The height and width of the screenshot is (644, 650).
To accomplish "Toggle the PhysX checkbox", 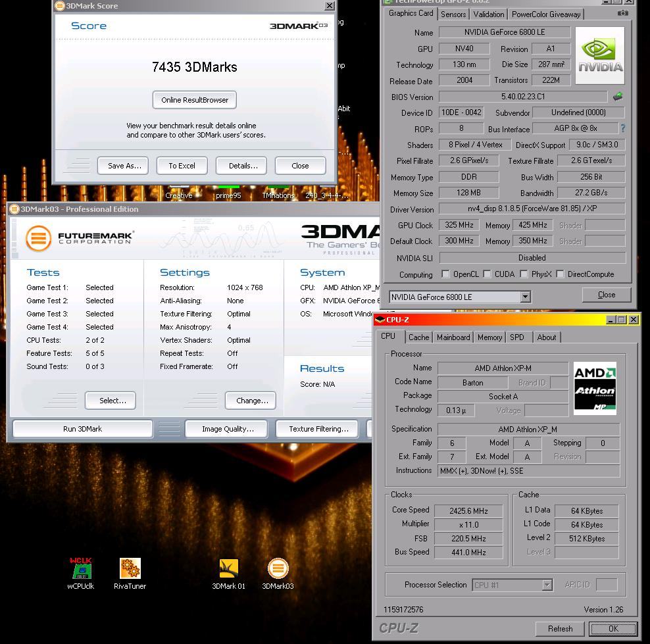I will point(524,274).
